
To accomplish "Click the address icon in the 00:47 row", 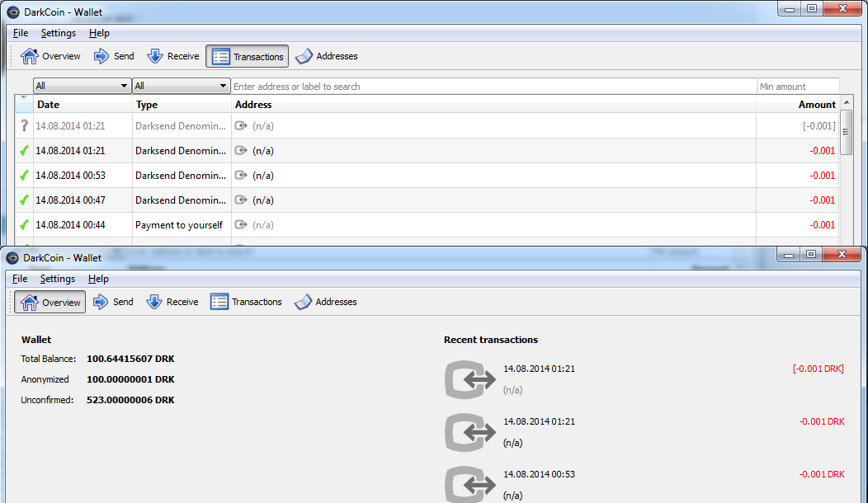I will coord(241,200).
